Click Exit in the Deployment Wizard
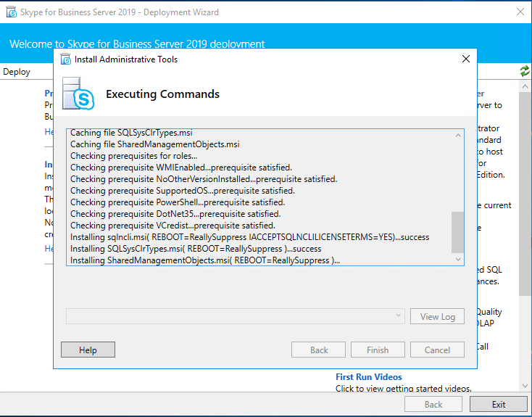 coord(499,405)
